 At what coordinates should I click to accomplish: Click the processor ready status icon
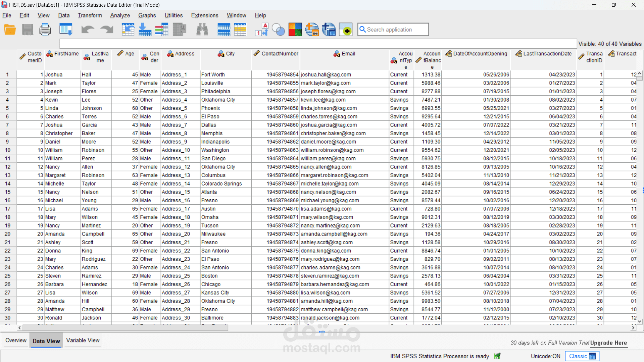[x=497, y=356]
